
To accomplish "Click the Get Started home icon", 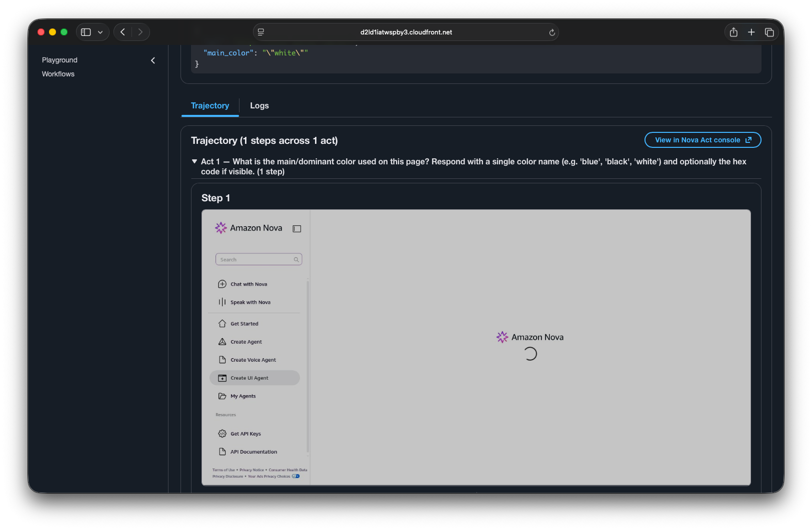I will [x=222, y=324].
